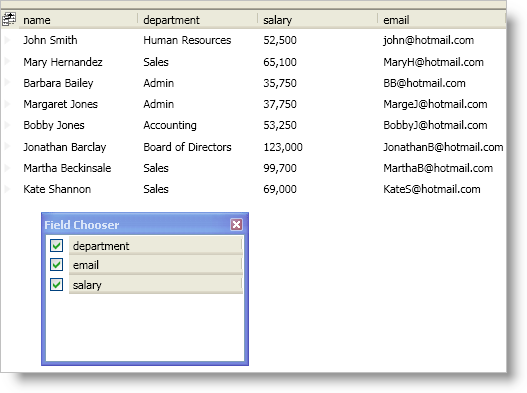Image resolution: width=527 pixels, height=393 pixels.
Task: Sort by the email column header
Action: click(x=442, y=20)
